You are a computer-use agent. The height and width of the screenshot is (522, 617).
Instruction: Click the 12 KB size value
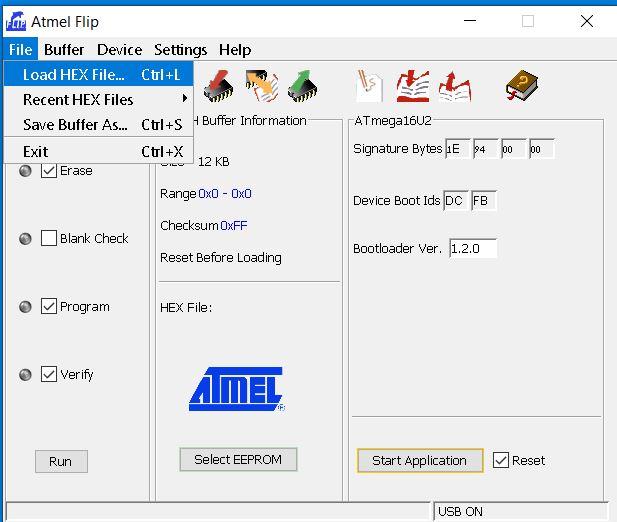tap(214, 162)
